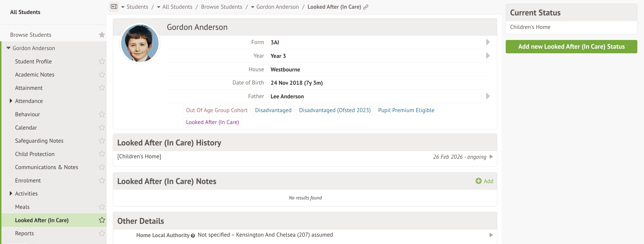Collapse the Gordon Anderson sidebar tree
The height and width of the screenshot is (244, 644).
(8, 48)
